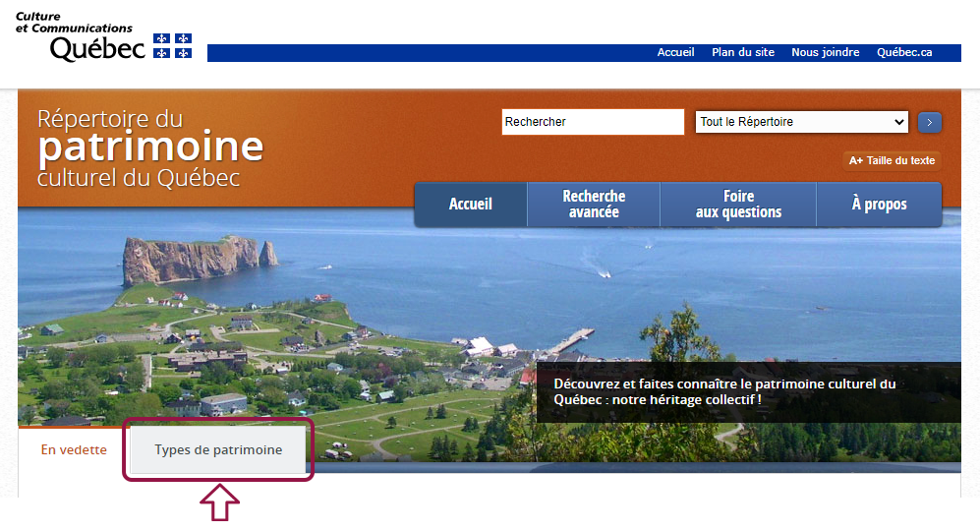This screenshot has height=531, width=980.
Task: Open the Plan du site link
Action: [743, 53]
